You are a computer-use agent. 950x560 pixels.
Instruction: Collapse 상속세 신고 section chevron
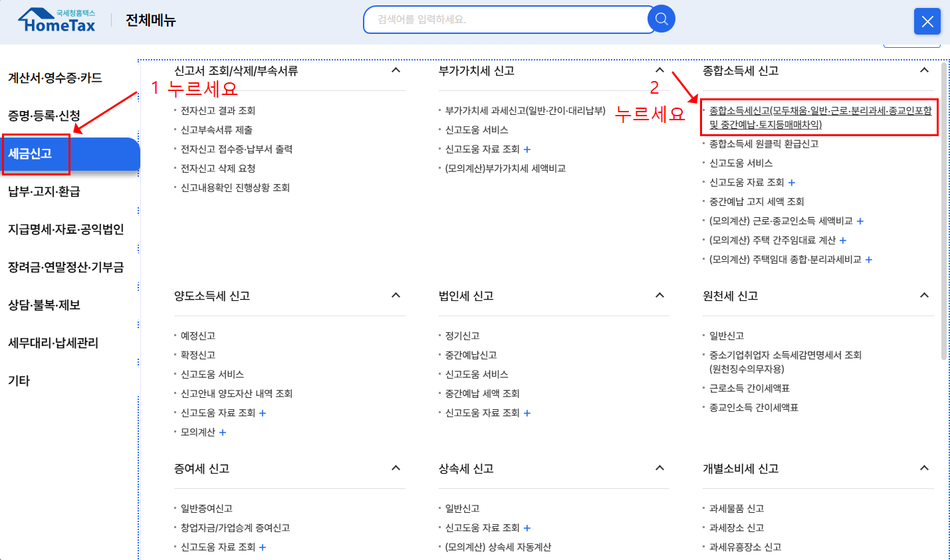[x=659, y=468]
